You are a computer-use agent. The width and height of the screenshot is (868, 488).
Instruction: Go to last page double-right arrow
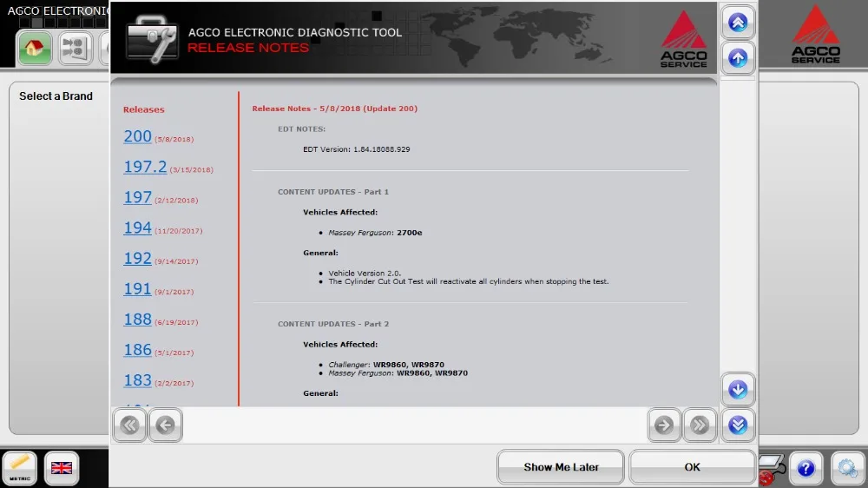click(x=699, y=425)
